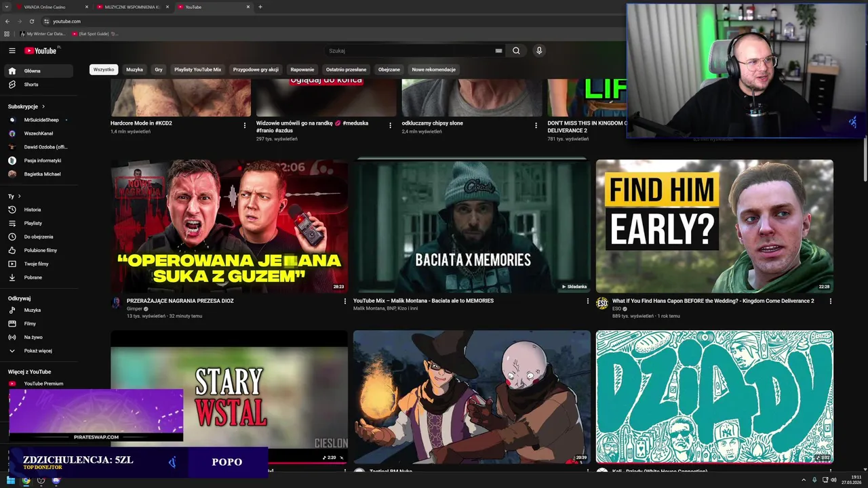Open Shorts in the sidebar

click(x=39, y=84)
